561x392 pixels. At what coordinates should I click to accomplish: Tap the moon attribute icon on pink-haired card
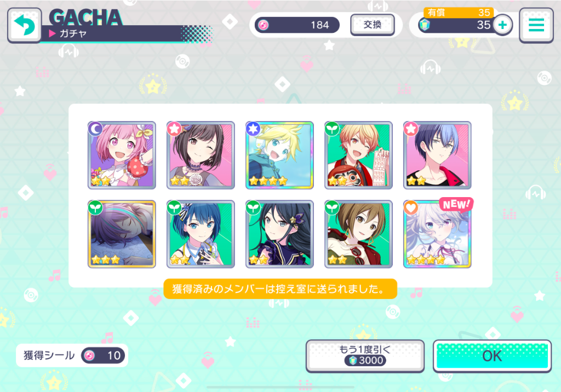pos(95,129)
